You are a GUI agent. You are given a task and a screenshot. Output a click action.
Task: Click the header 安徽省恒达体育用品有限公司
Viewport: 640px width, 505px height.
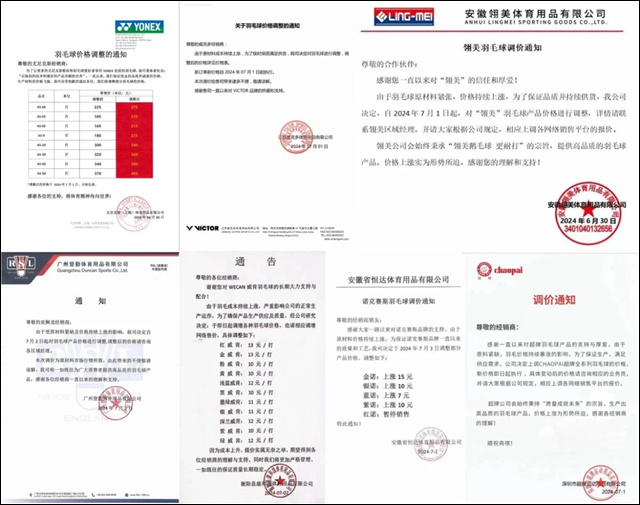coord(398,280)
